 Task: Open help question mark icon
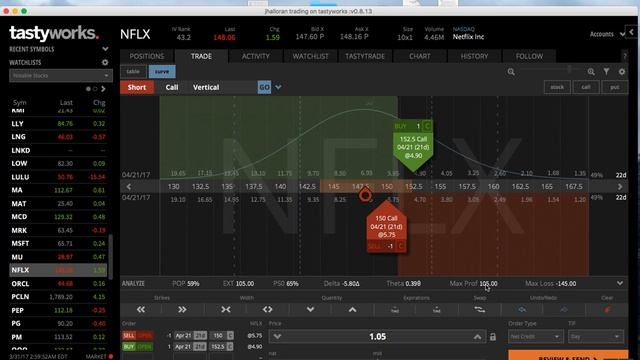coord(624,56)
